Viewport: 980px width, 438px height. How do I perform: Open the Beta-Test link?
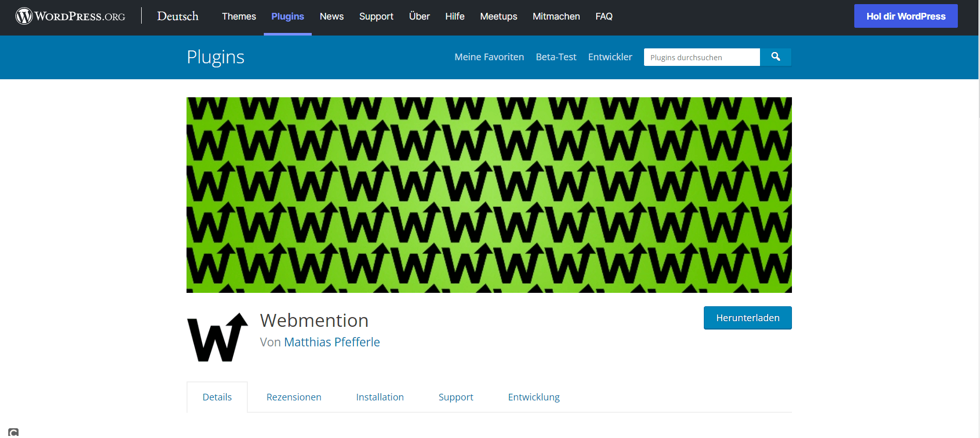click(x=556, y=57)
